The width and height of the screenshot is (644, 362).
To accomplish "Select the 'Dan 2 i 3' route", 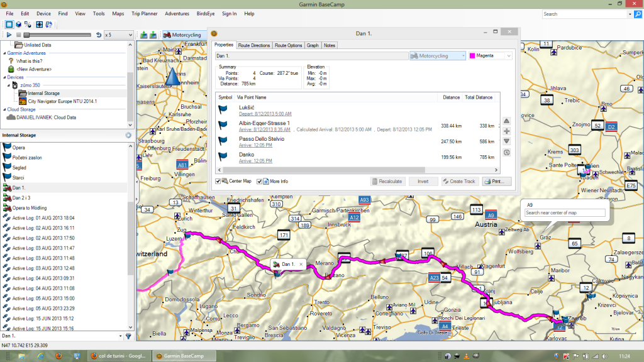I will click(x=21, y=198).
